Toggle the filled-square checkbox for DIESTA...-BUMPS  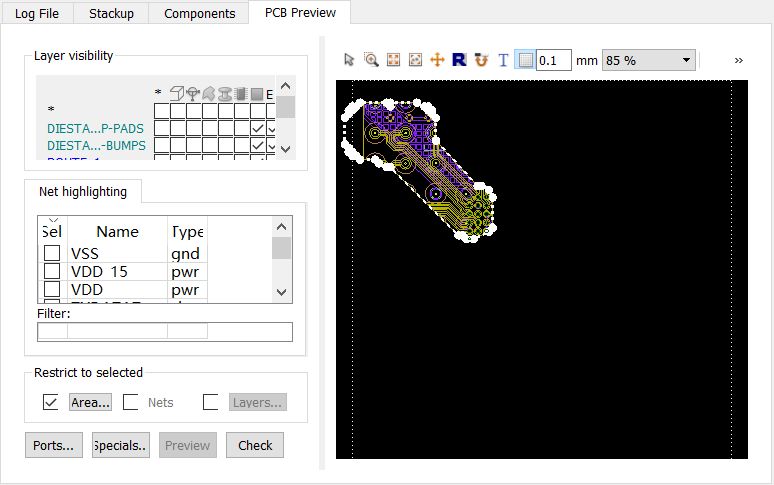pyautogui.click(x=258, y=146)
